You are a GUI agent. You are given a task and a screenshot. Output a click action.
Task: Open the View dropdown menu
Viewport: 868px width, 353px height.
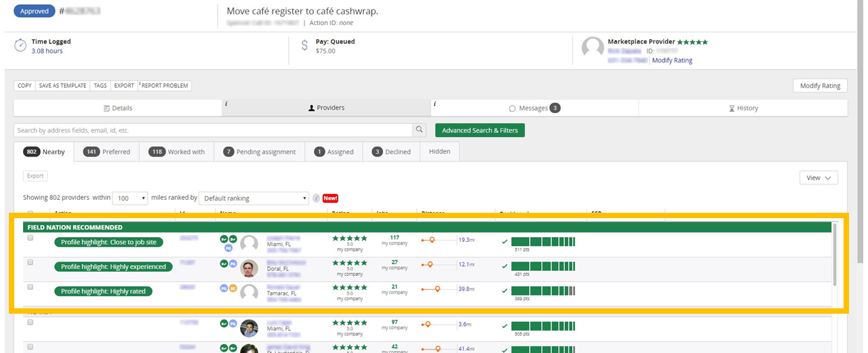click(x=818, y=178)
